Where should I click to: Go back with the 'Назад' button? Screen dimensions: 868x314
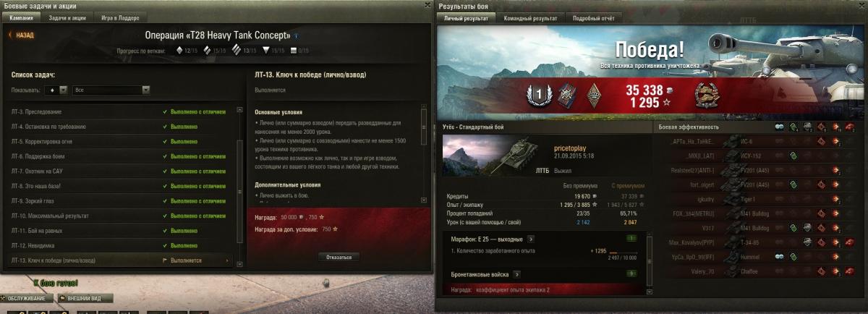point(22,35)
